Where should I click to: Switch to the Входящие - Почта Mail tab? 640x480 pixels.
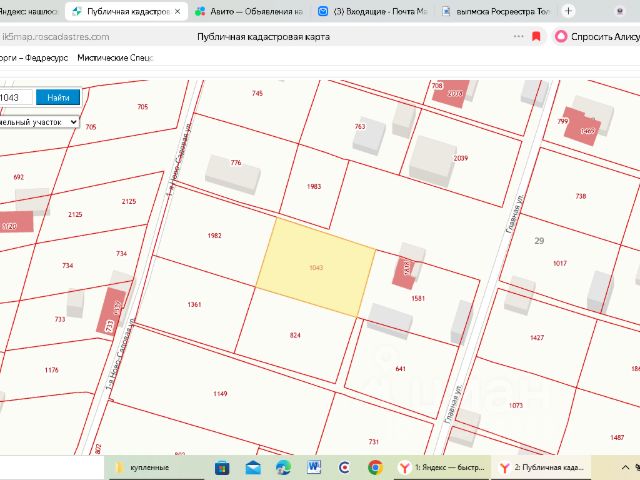(374, 11)
